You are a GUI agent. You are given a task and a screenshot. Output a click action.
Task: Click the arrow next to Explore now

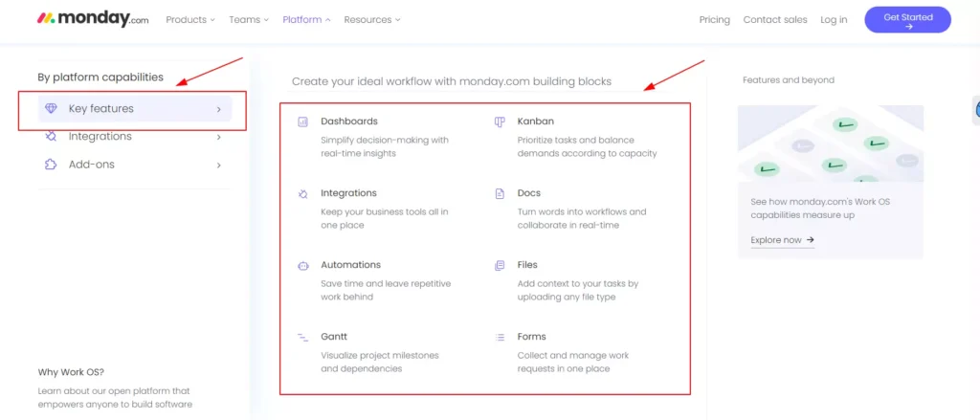(811, 240)
